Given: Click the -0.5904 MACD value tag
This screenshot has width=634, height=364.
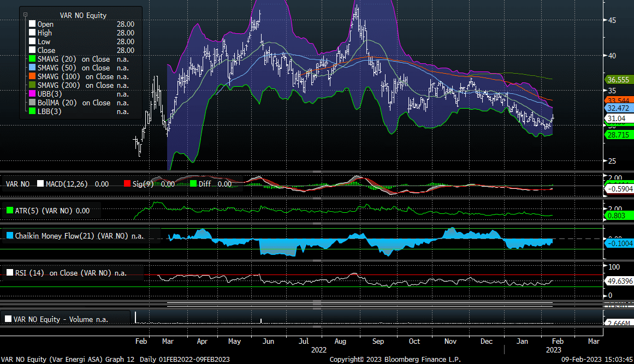Looking at the screenshot, I should 619,189.
